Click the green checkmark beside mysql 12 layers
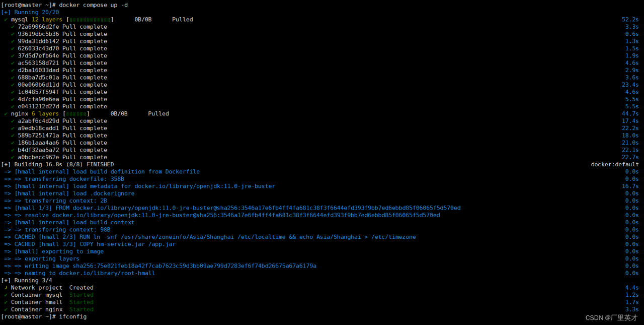Image resolution: width=644 pixels, height=325 pixels. [x=6, y=20]
